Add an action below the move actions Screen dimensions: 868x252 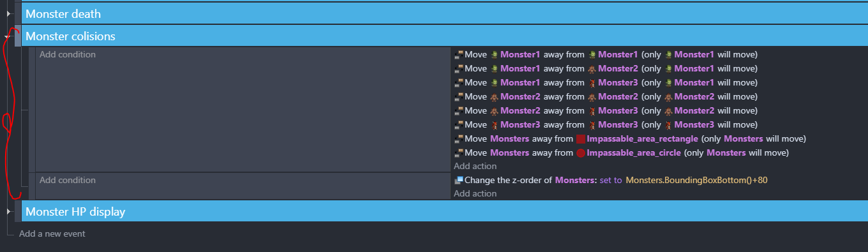point(475,167)
